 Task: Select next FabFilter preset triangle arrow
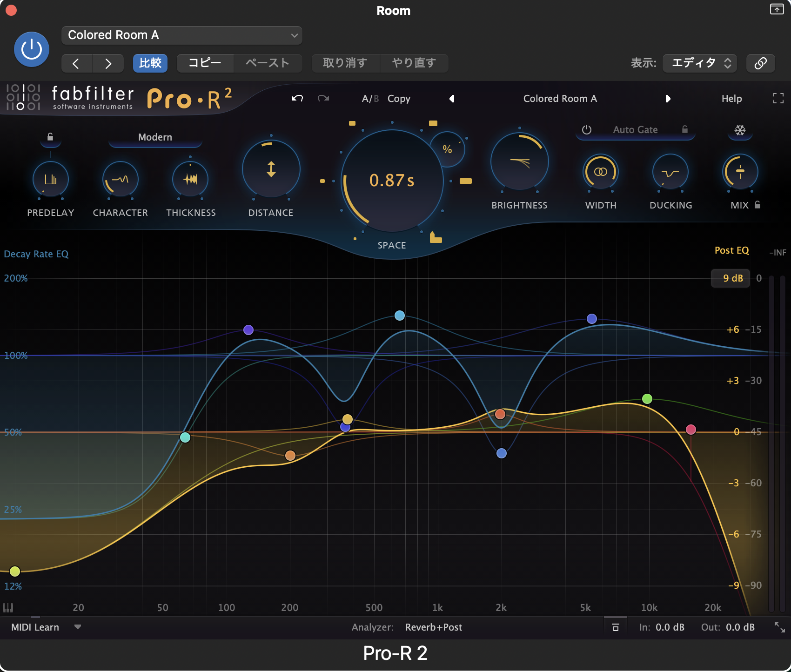668,99
